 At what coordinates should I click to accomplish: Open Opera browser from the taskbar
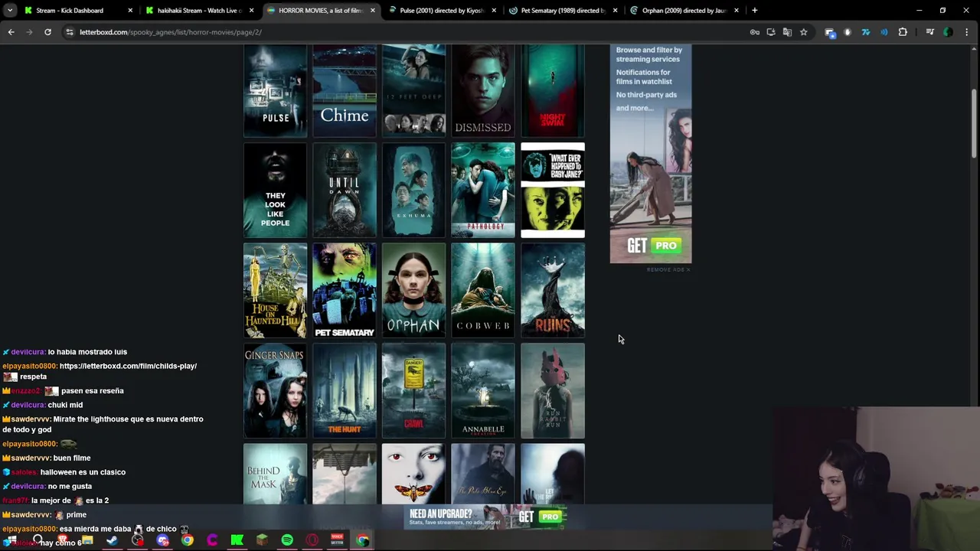click(x=312, y=541)
